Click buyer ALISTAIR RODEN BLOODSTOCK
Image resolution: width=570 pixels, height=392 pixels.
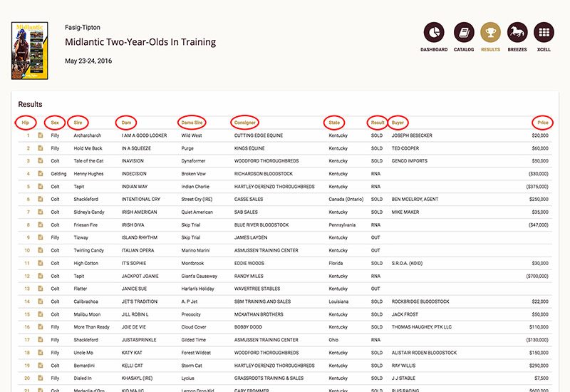tap(424, 353)
